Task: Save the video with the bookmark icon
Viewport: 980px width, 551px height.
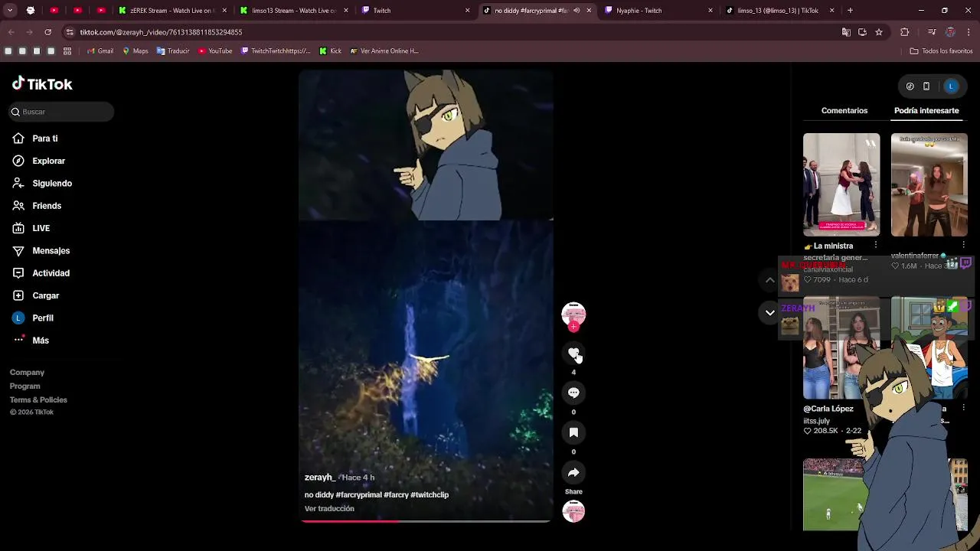Action: tap(573, 432)
